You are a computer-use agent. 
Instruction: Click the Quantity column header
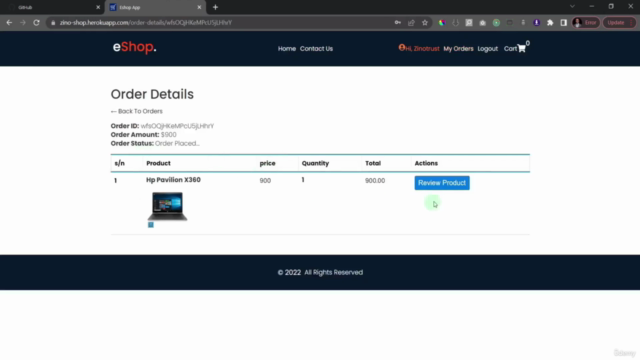315,163
